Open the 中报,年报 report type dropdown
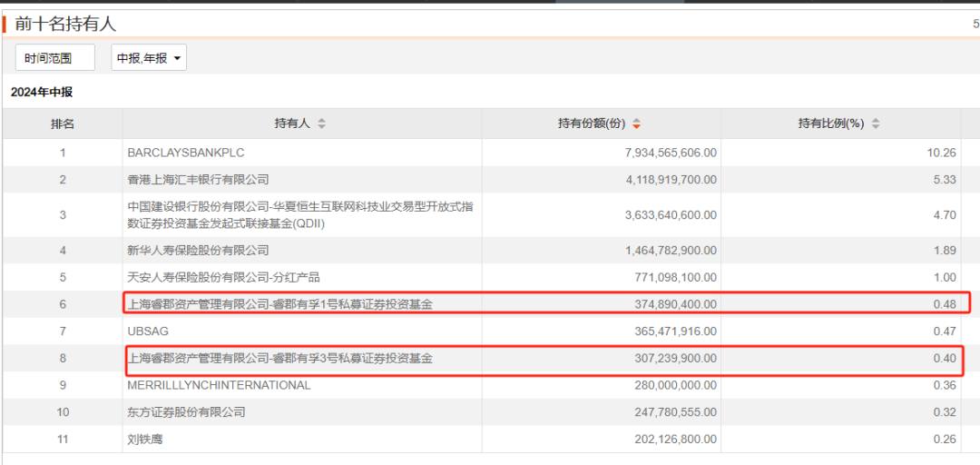The image size is (980, 465). click(149, 58)
